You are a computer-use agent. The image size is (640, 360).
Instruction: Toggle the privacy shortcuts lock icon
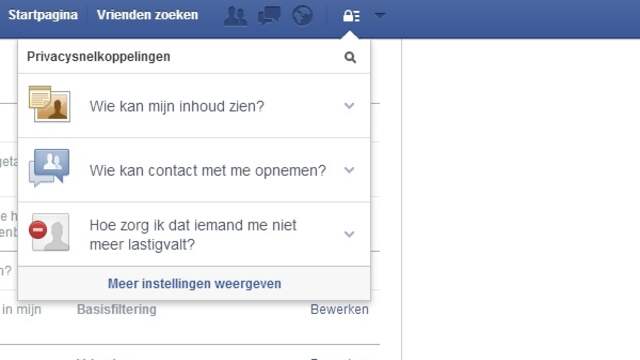click(x=351, y=16)
